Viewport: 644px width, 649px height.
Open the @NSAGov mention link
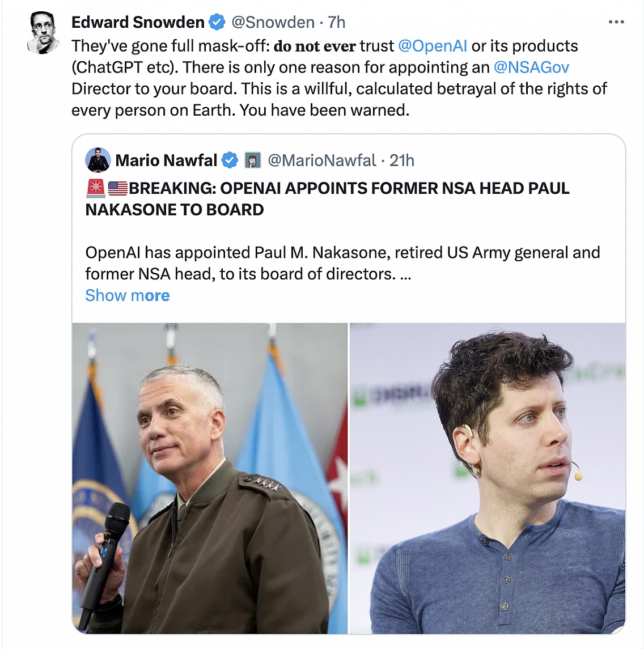tap(531, 67)
